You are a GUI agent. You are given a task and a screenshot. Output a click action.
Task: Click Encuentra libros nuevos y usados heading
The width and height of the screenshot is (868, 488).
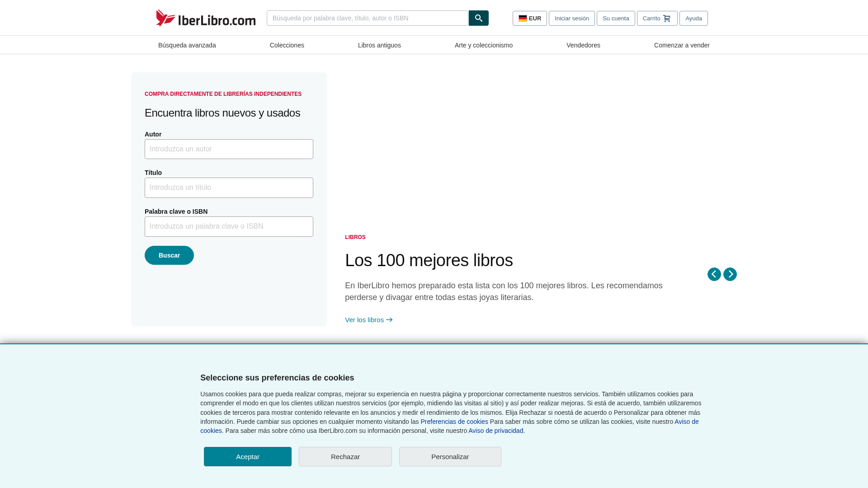222,113
